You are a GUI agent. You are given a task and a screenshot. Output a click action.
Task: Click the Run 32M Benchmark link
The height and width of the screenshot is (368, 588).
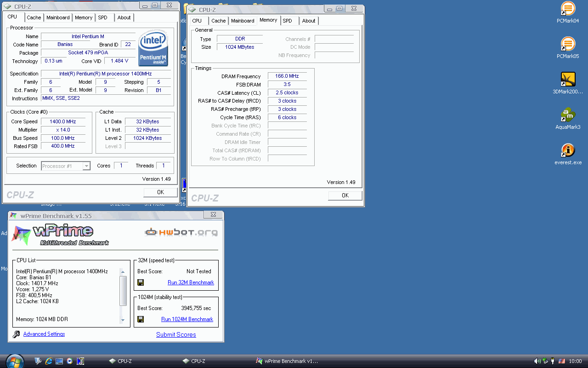click(x=191, y=282)
